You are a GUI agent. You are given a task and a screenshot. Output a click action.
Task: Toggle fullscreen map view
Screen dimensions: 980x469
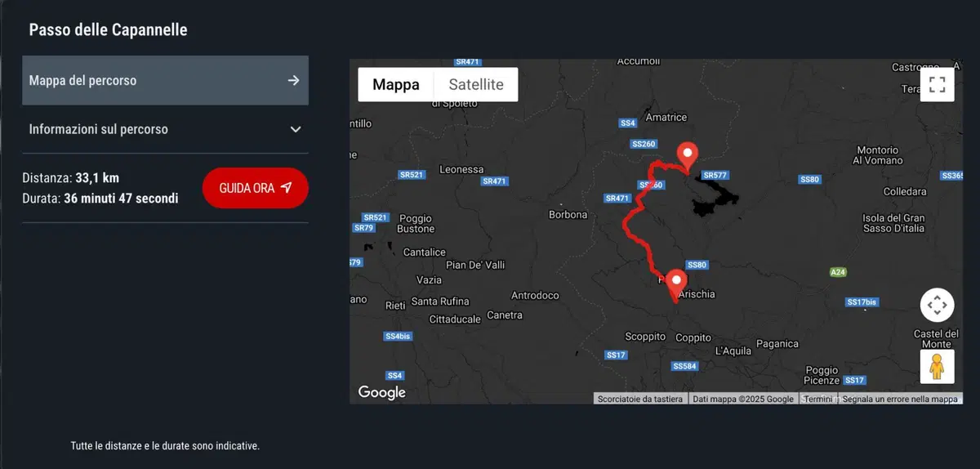point(937,84)
